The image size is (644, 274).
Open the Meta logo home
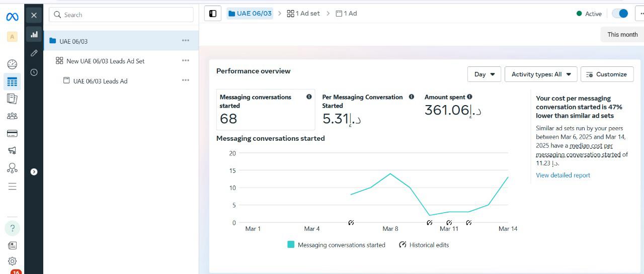coord(12,17)
